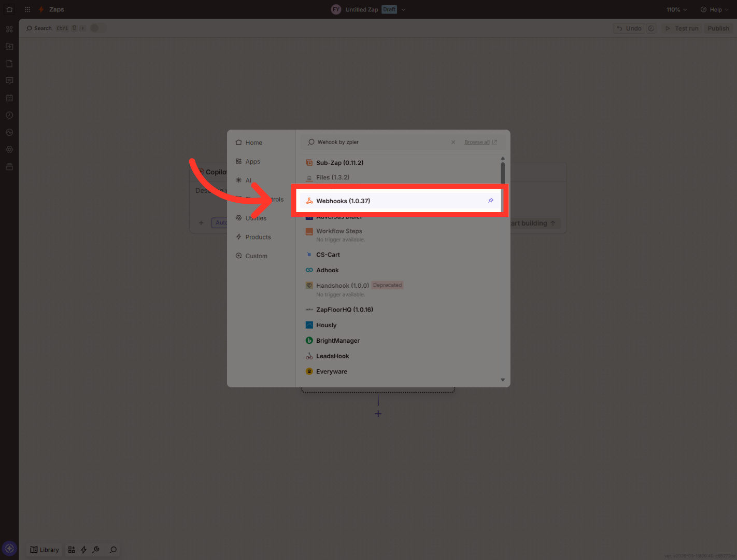Open the 110% zoom dropdown
The image size is (737, 560).
pos(676,9)
